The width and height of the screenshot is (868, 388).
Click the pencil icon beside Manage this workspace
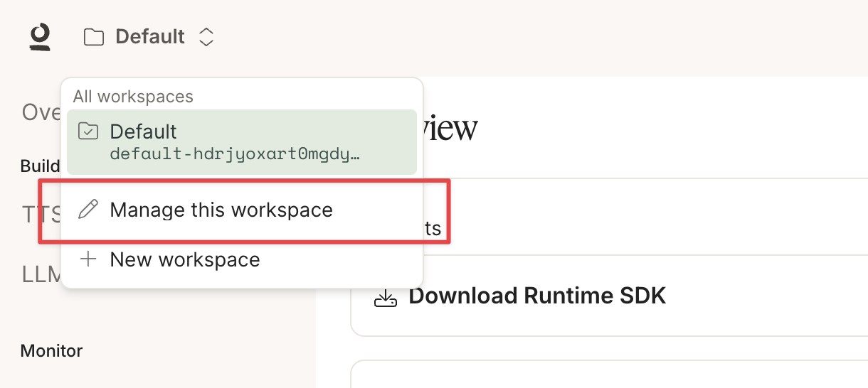click(88, 210)
